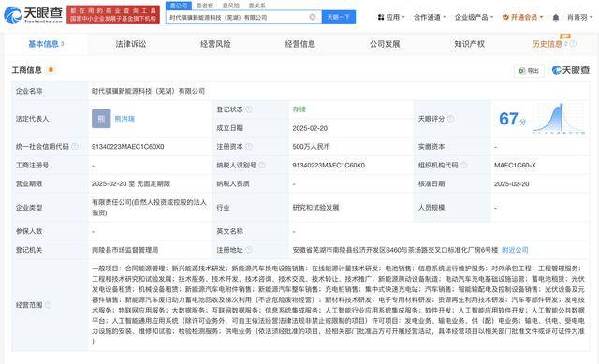The width and height of the screenshot is (599, 364).
Task: Click the Tianyancha logo in header
Action: [34, 15]
